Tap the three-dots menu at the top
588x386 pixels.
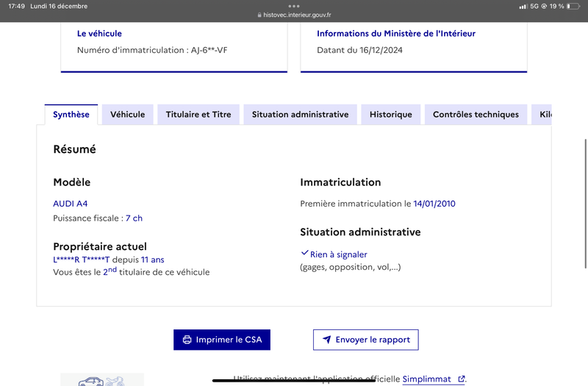coord(294,6)
